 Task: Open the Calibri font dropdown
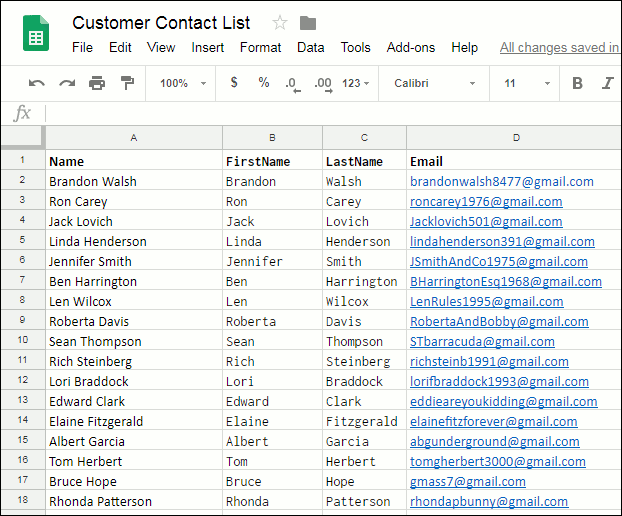point(434,83)
